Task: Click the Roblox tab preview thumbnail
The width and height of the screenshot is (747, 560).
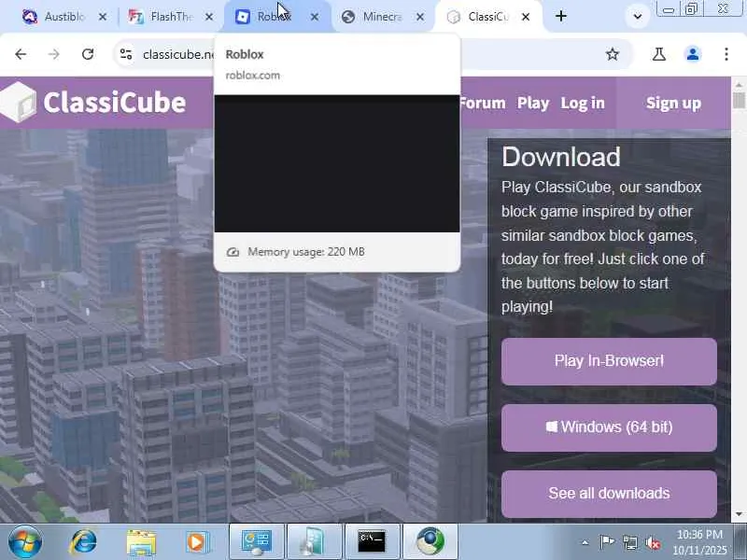Action: pyautogui.click(x=337, y=163)
